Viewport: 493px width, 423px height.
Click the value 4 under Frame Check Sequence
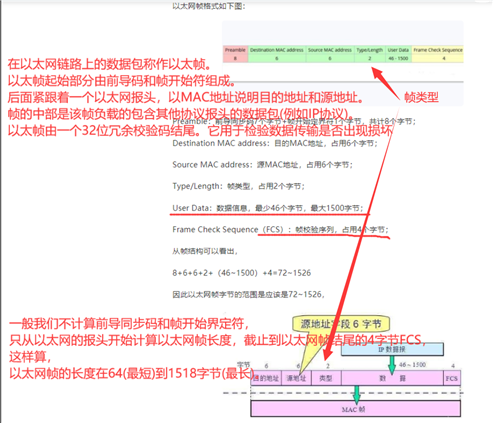point(444,58)
